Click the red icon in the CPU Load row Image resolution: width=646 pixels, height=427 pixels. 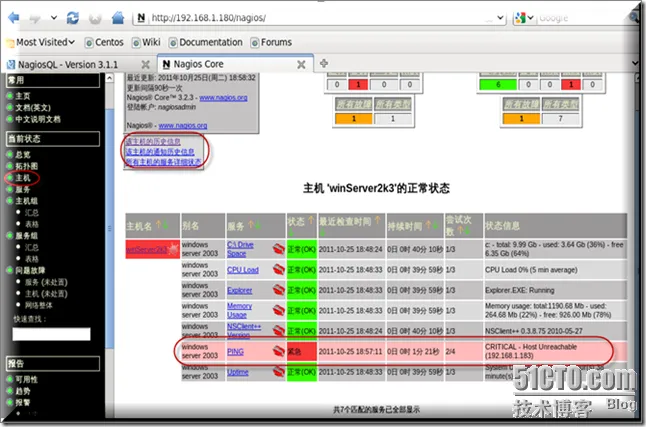[x=279, y=270]
